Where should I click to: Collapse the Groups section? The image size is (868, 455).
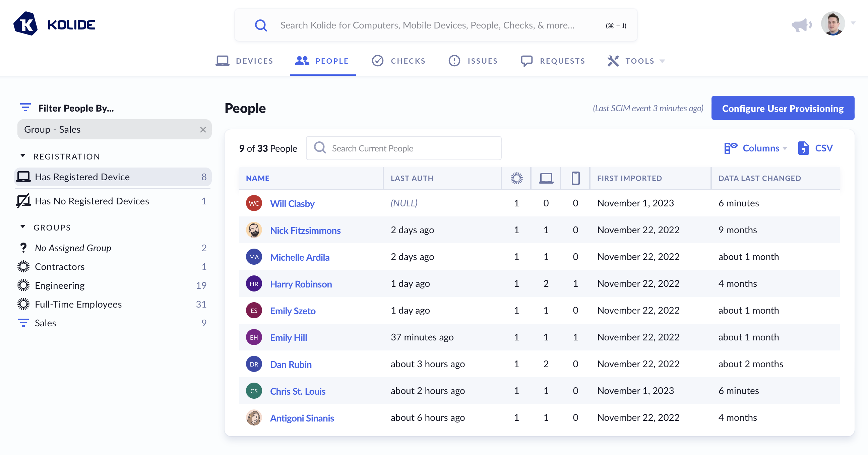point(23,227)
